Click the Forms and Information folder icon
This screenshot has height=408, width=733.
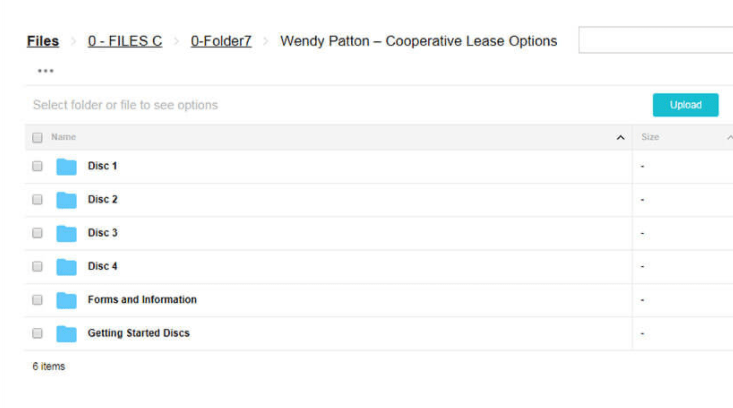pyautogui.click(x=66, y=300)
